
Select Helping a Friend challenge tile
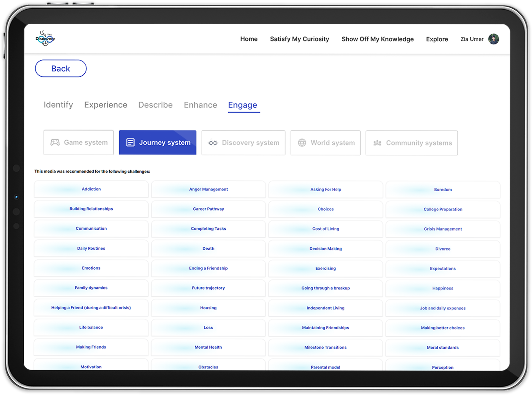[91, 308]
